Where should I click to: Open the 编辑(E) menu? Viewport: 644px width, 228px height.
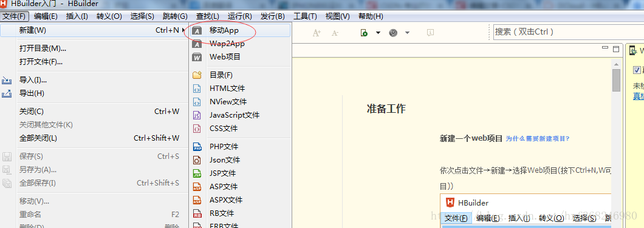pyautogui.click(x=46, y=16)
